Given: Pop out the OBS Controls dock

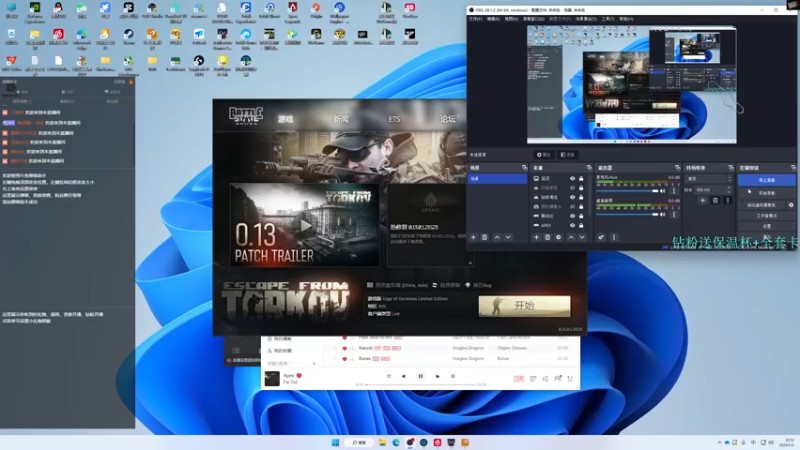Looking at the screenshot, I should click(793, 168).
